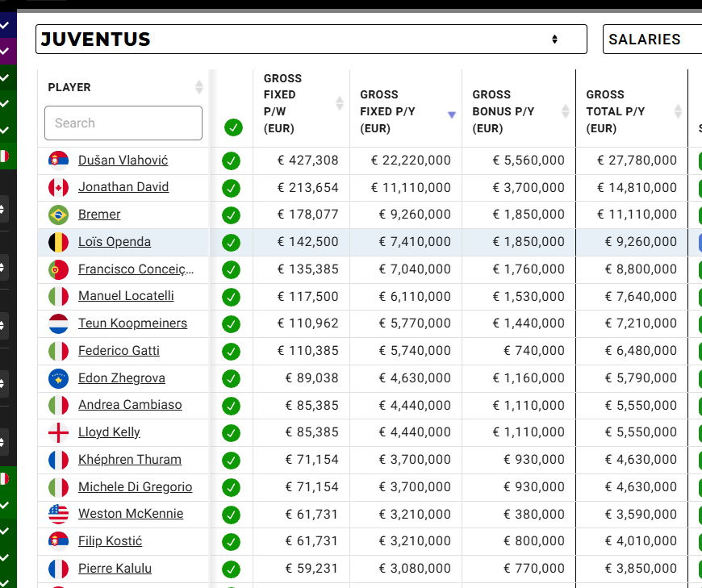Open Teun Koopmeiners player link
The image size is (702, 588).
(133, 323)
